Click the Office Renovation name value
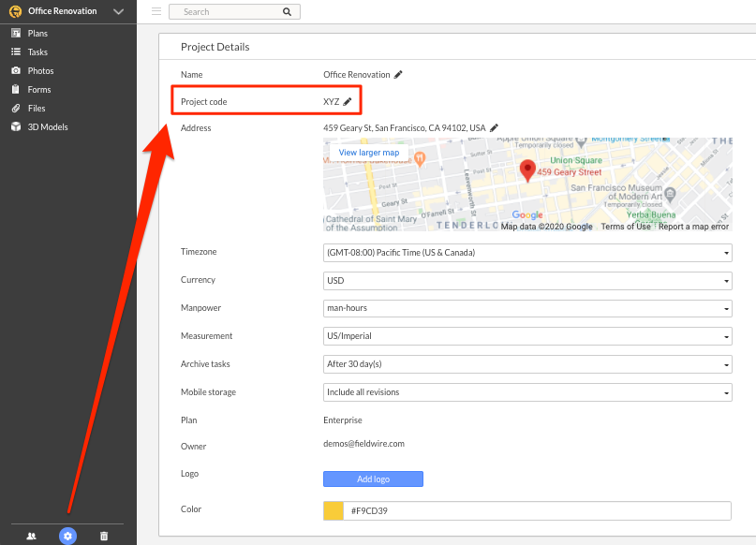 coord(357,75)
